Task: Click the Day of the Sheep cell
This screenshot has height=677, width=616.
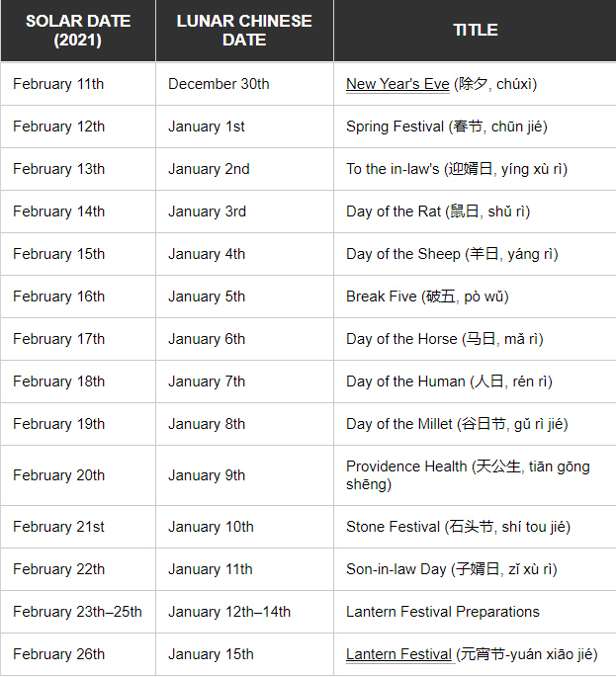Action: 476,254
